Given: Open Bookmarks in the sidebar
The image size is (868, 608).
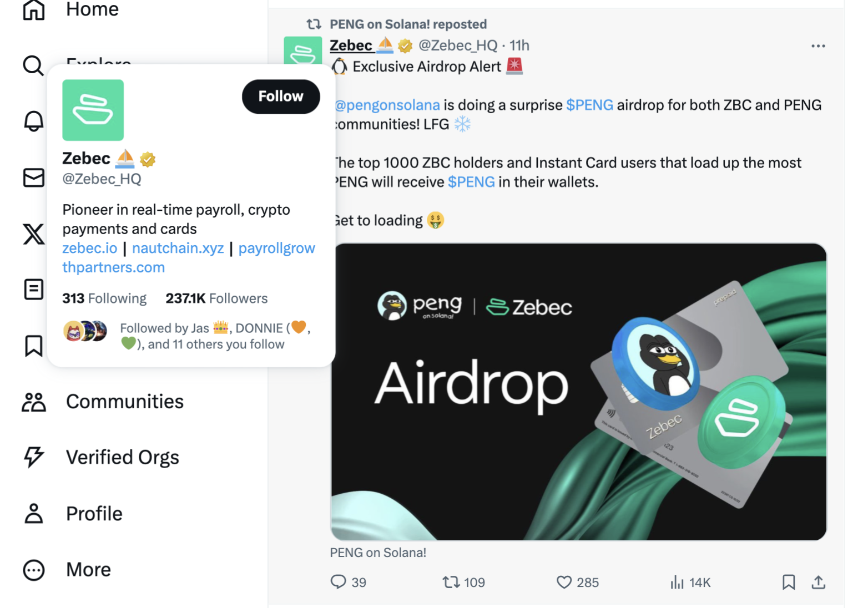Looking at the screenshot, I should click(33, 346).
